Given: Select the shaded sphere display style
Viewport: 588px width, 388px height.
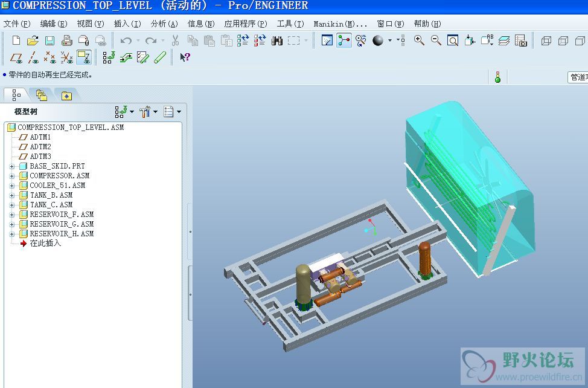Looking at the screenshot, I should pyautogui.click(x=378, y=40).
